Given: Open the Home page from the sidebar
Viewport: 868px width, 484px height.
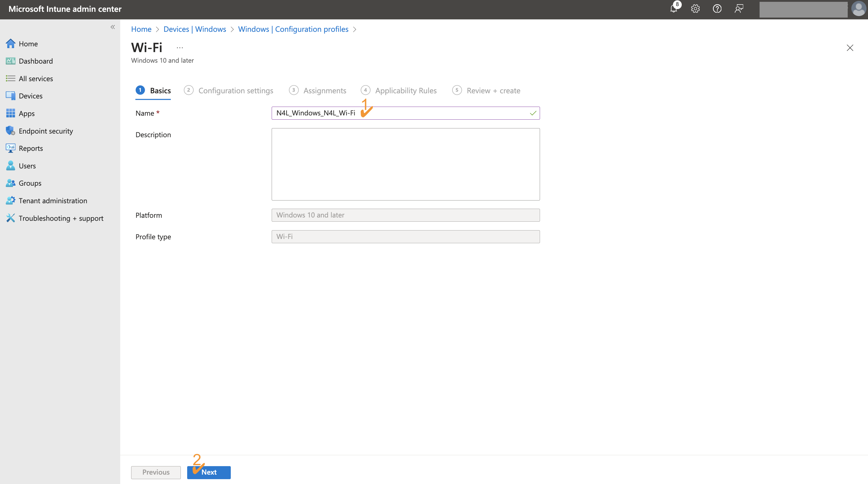Looking at the screenshot, I should [x=28, y=44].
